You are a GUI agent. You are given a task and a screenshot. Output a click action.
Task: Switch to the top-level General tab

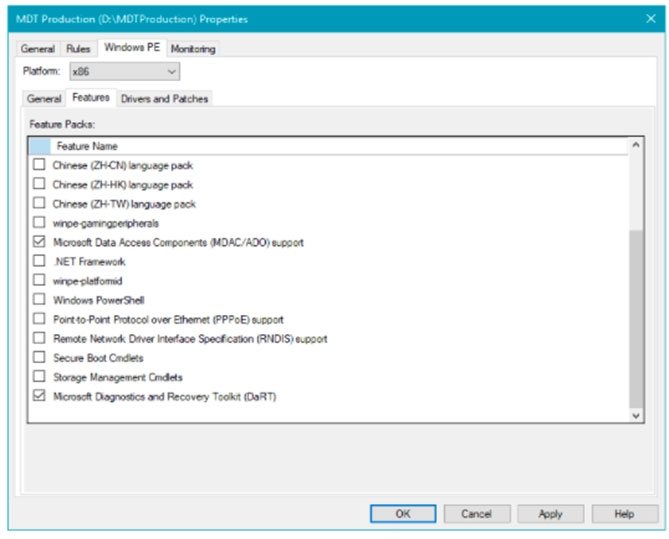coord(38,49)
